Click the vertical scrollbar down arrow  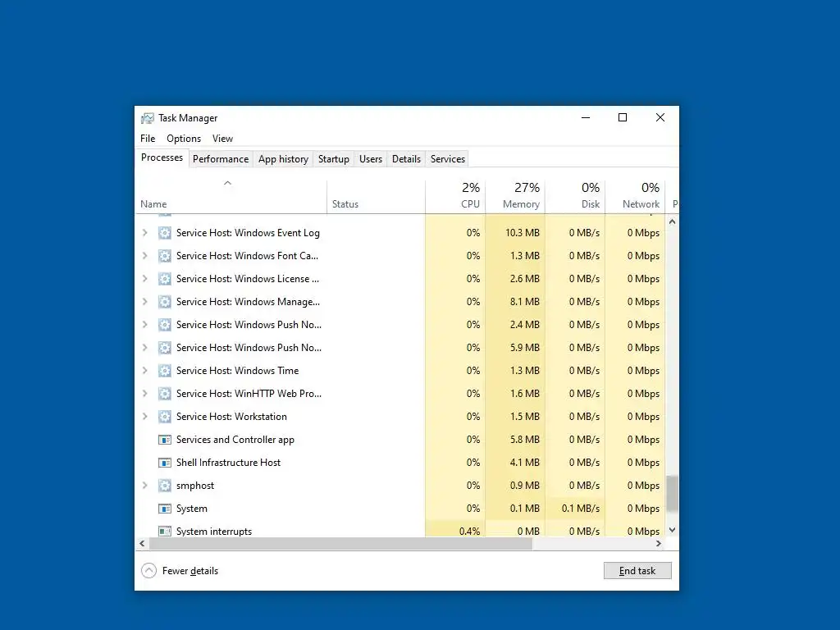673,531
